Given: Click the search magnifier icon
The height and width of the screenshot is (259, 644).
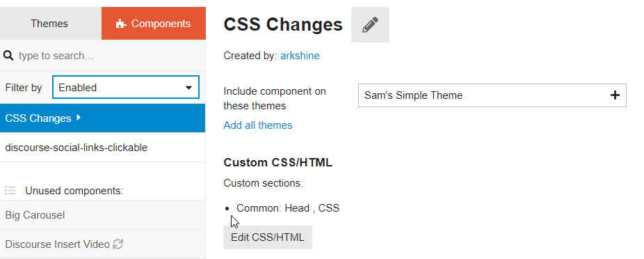Looking at the screenshot, I should (8, 56).
